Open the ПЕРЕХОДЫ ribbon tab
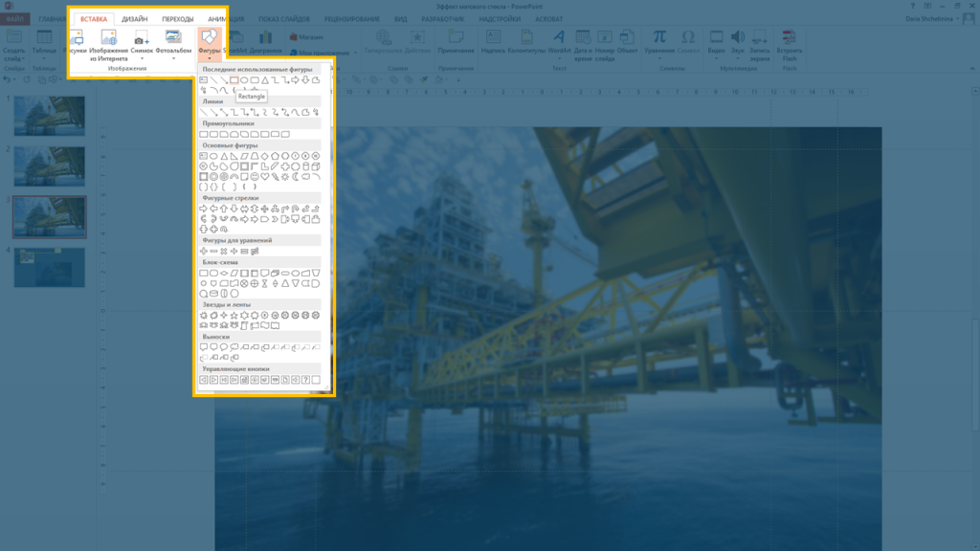Screen dimensions: 980x551 point(177,19)
